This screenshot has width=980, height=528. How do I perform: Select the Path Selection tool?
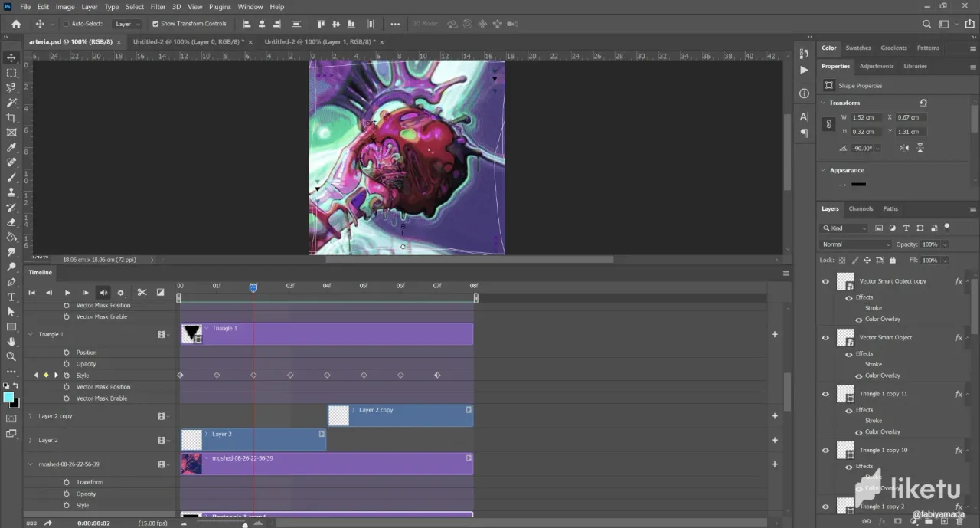tap(11, 312)
